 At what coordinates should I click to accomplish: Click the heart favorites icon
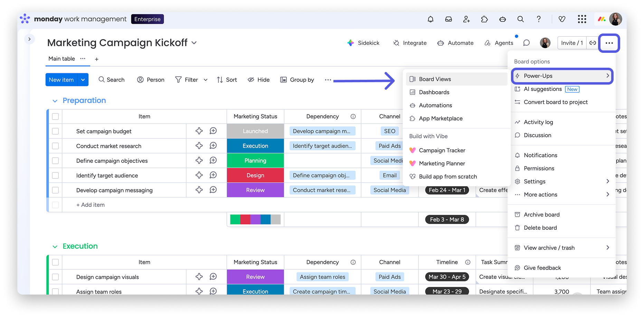pos(562,19)
